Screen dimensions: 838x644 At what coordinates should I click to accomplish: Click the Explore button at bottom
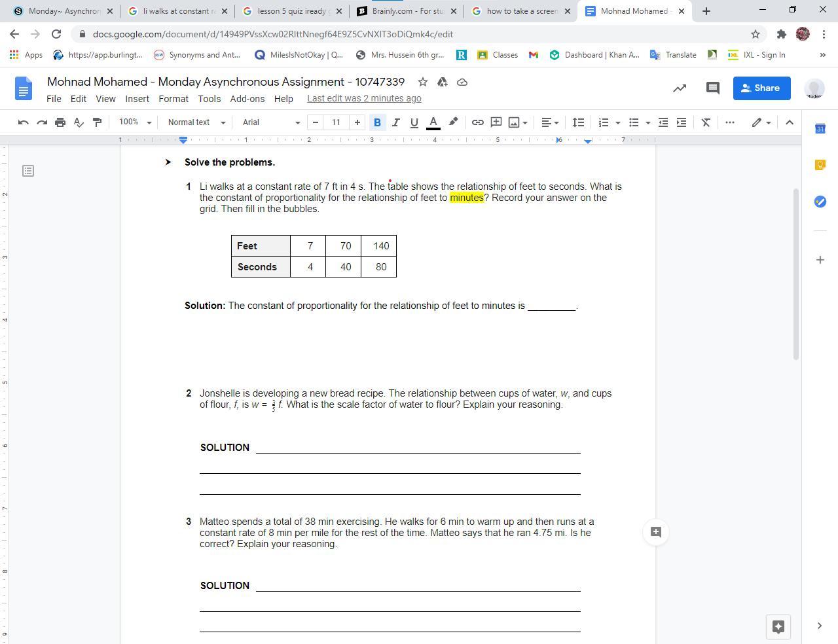[778, 626]
